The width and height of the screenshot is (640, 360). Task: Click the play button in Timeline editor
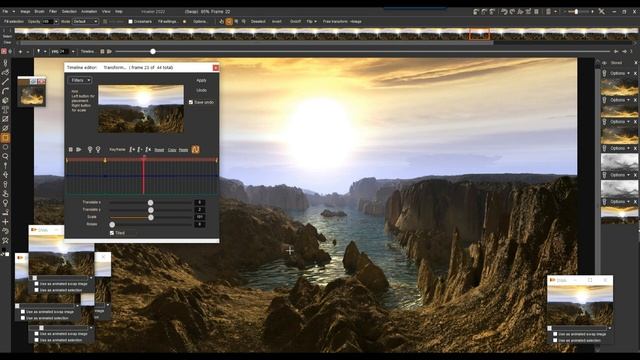click(79, 150)
